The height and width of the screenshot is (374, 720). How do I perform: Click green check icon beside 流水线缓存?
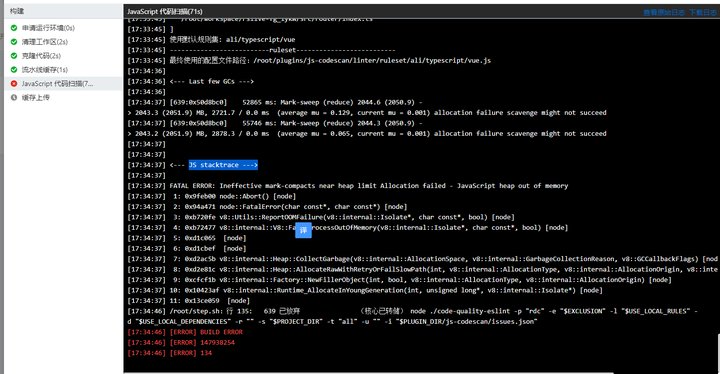pos(14,70)
